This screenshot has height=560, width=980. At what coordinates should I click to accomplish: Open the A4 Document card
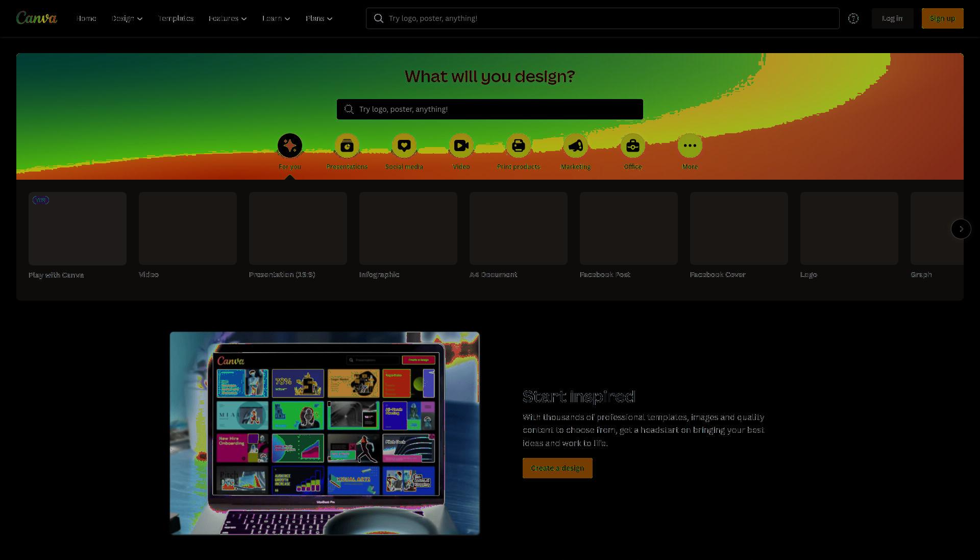pos(519,228)
